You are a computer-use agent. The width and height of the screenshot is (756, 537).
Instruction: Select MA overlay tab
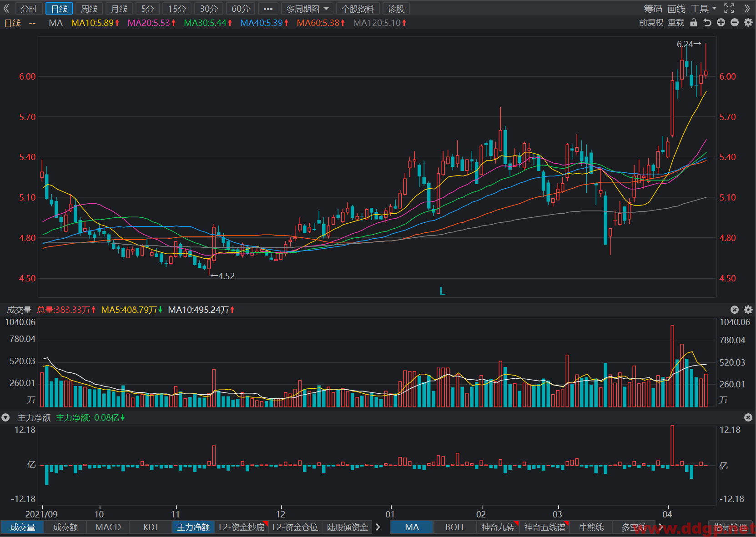[x=412, y=527]
